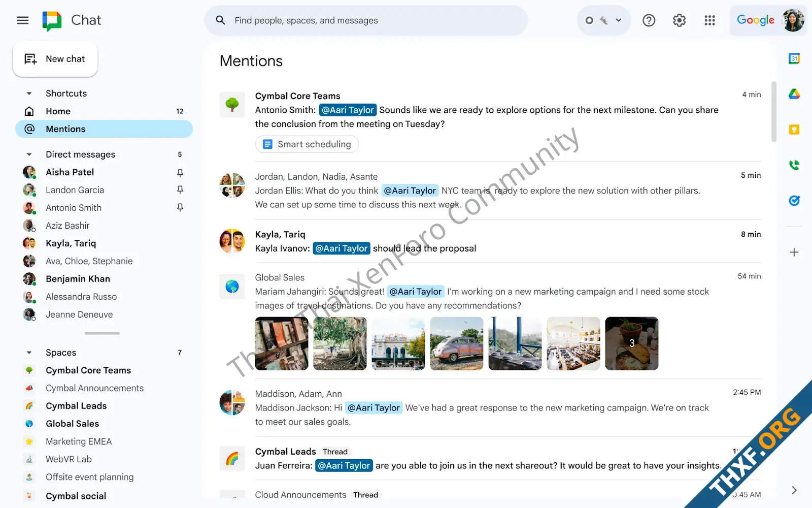812x508 pixels.
Task: Open Ava, Chloe, Stephanie conversation
Action: point(104,261)
